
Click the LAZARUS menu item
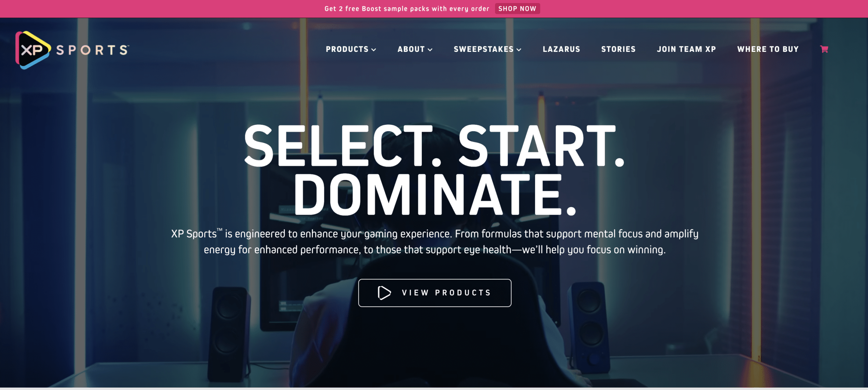coord(561,49)
